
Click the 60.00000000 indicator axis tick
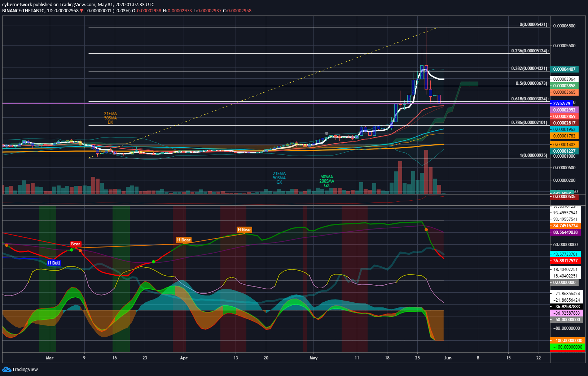point(565,245)
